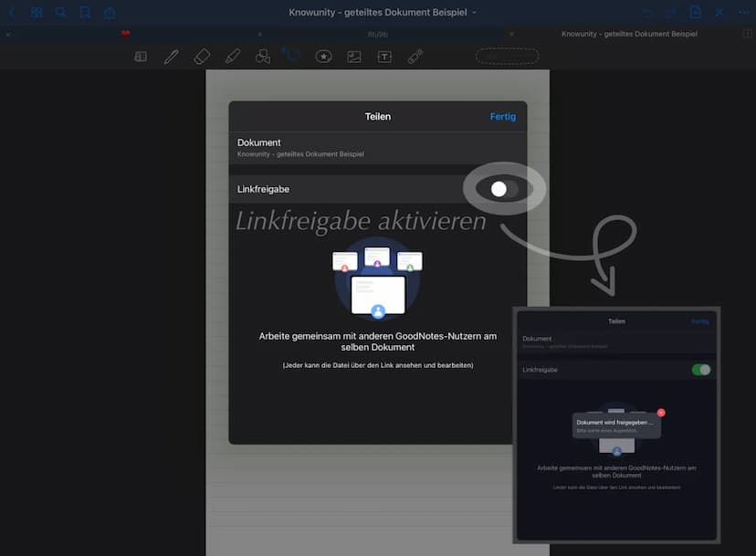Select the Image insert tool
756x556 pixels.
click(x=354, y=57)
